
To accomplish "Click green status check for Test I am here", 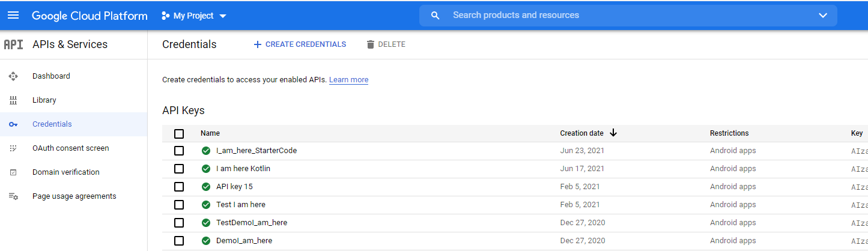I will (206, 205).
